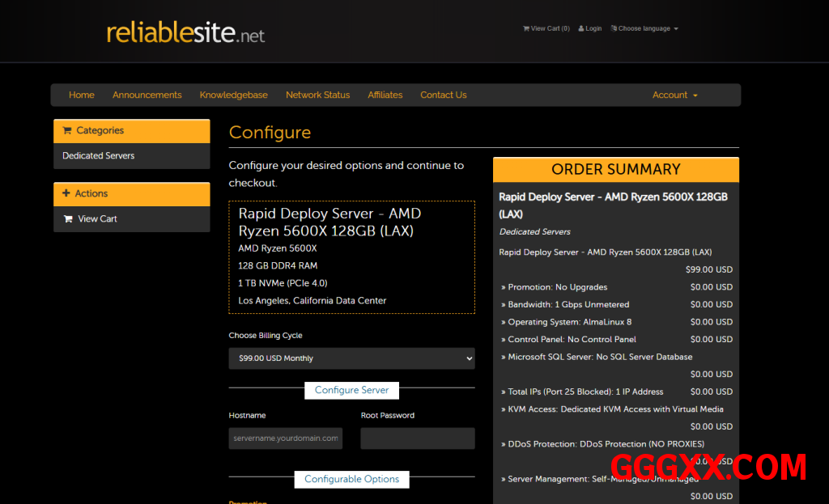The image size is (829, 504).
Task: Click the Categories cart icon in sidebar
Action: coord(67,130)
